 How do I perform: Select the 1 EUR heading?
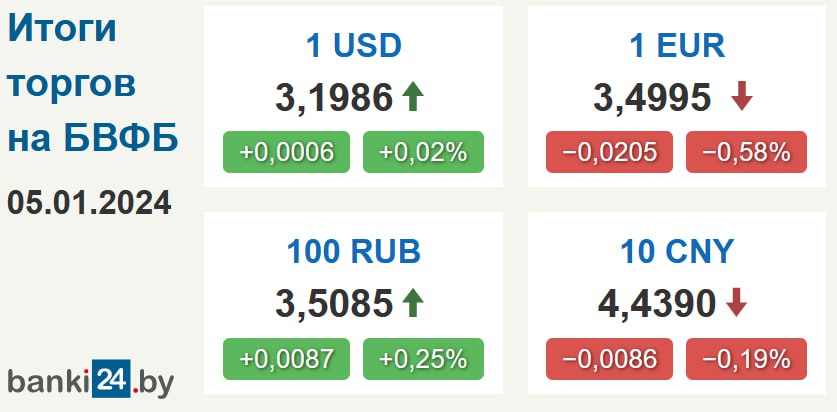678,45
